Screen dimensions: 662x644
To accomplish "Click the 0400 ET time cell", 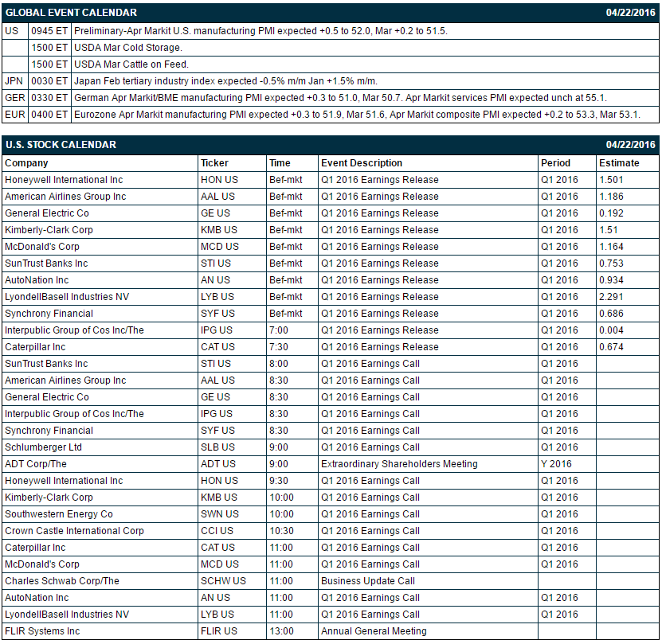I will (x=49, y=115).
